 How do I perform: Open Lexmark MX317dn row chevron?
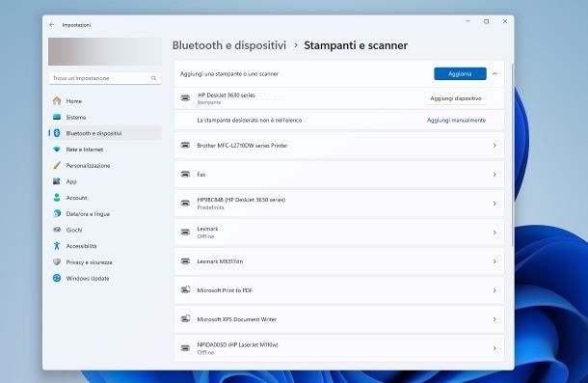point(494,261)
